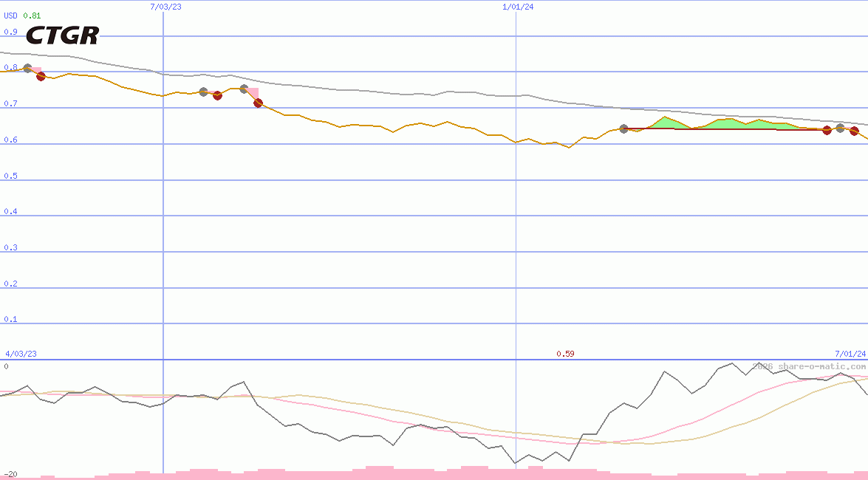This screenshot has height=480, width=868.
Task: Click the CTGR ticker logo
Action: [63, 34]
